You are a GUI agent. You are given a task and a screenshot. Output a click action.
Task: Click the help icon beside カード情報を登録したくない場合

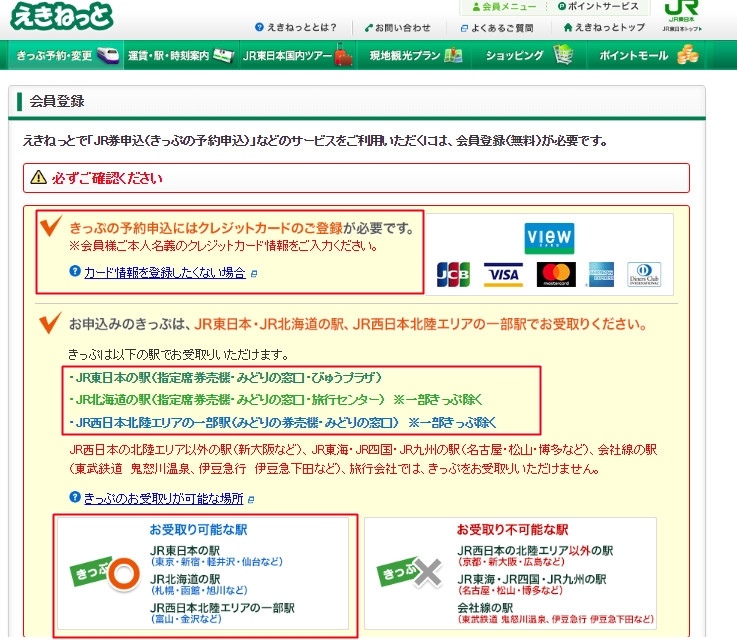pos(75,271)
